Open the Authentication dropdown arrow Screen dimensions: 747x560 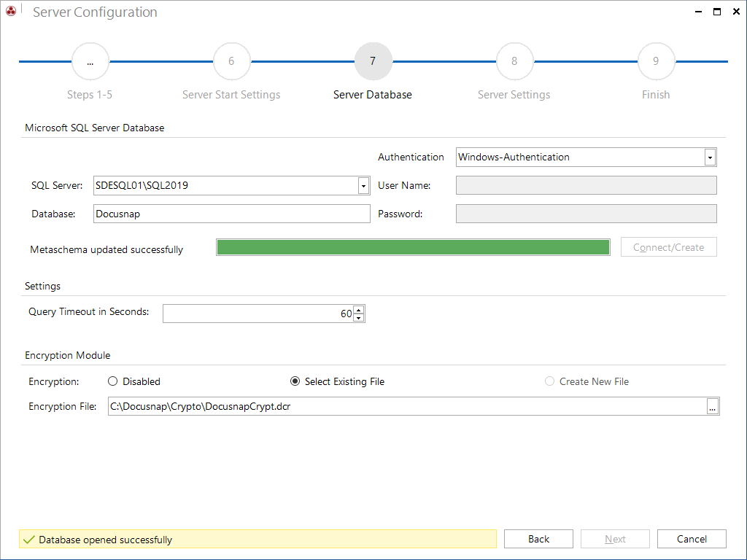click(710, 157)
